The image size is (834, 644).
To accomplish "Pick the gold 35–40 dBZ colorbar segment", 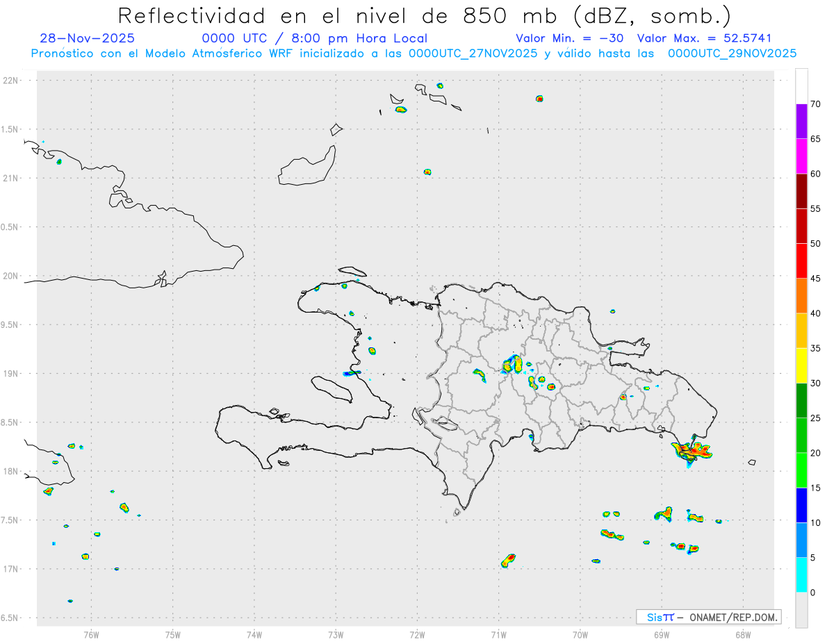I will (x=801, y=331).
